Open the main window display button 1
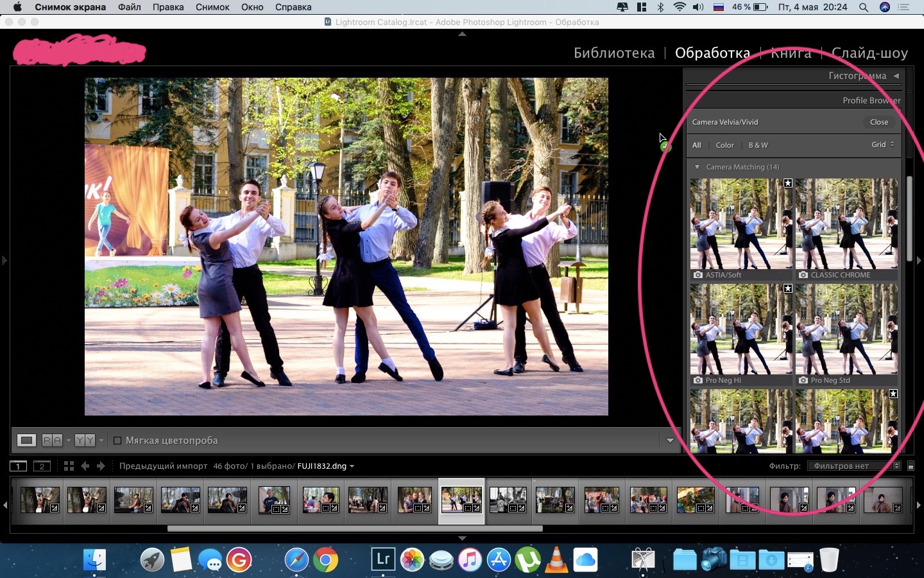The width and height of the screenshot is (924, 578). pos(18,466)
